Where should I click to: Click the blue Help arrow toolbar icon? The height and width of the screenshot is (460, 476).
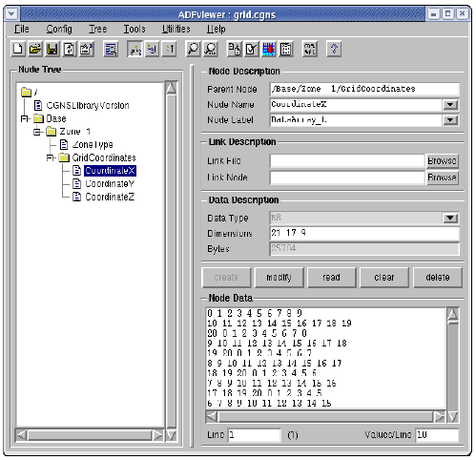click(334, 49)
